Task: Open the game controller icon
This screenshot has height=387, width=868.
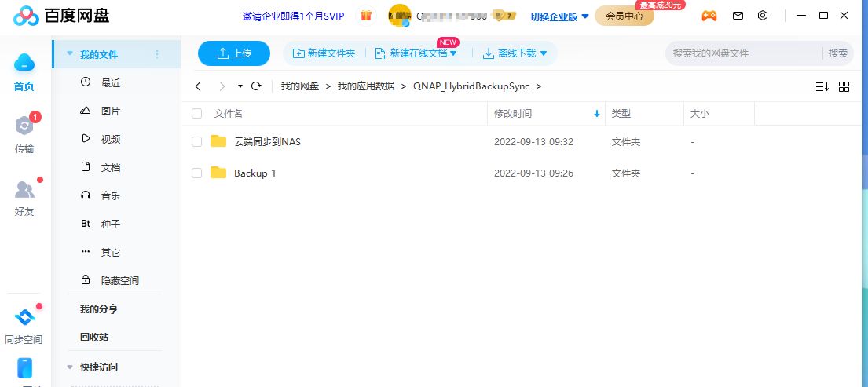Action: click(709, 16)
